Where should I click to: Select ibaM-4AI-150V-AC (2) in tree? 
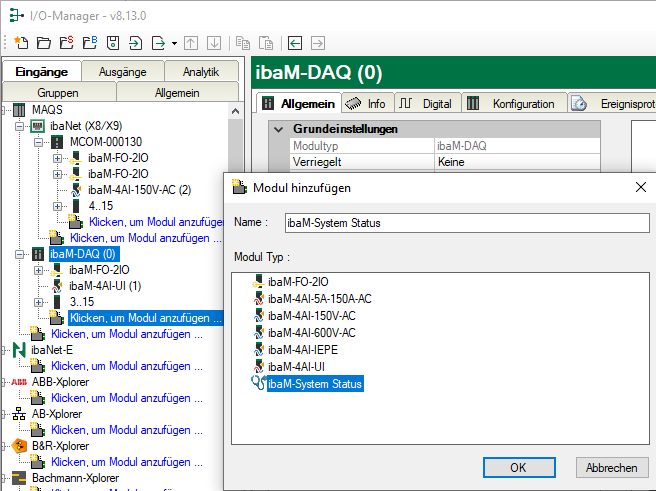pos(139,190)
